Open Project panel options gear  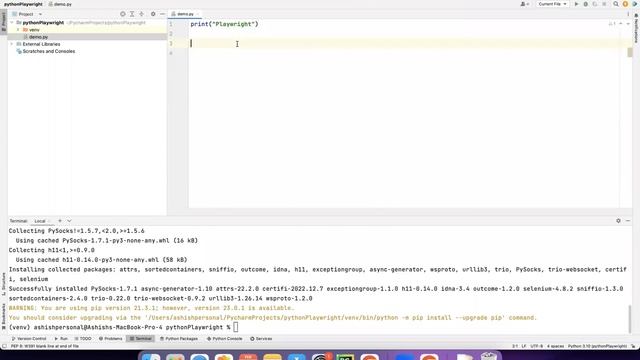click(153, 14)
